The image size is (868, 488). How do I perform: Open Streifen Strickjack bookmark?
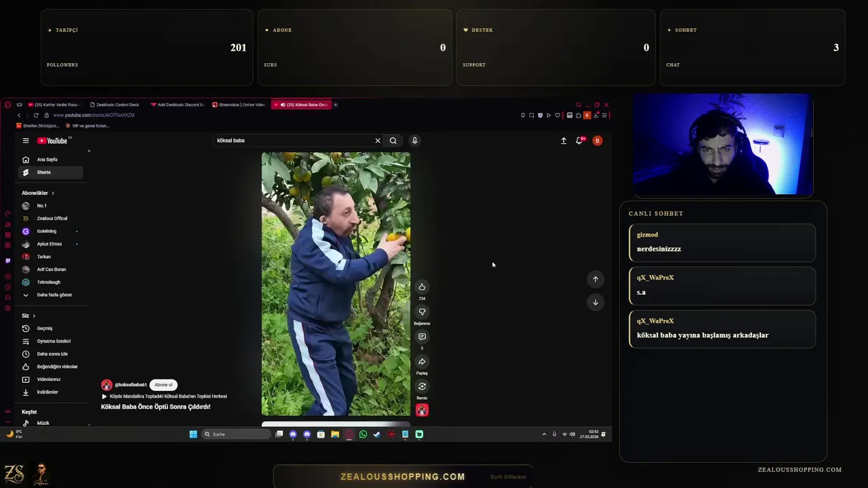coord(38,126)
